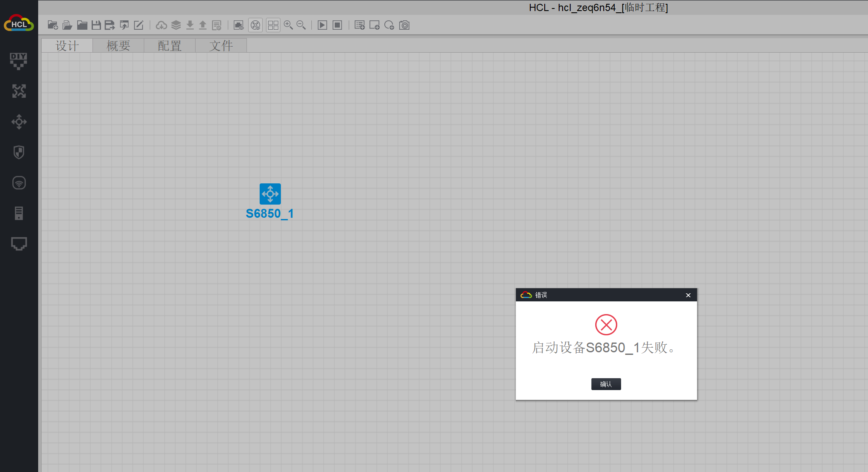Stop all devices with stop icon
The height and width of the screenshot is (472, 868).
click(x=337, y=25)
